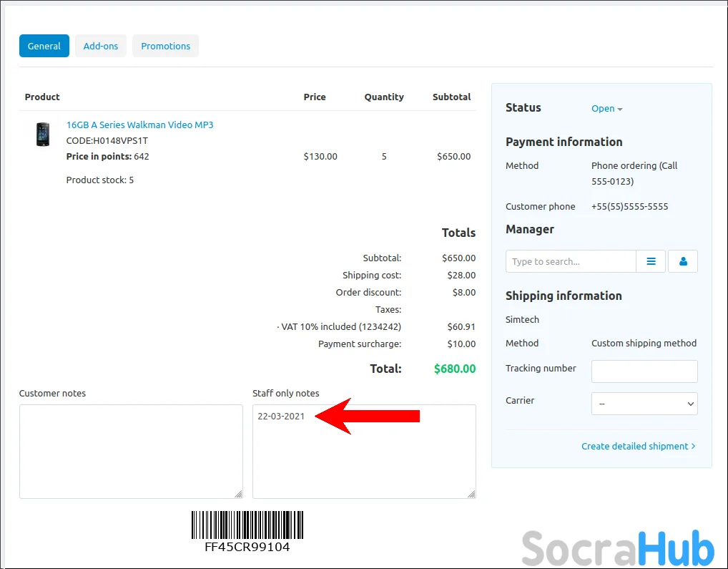
Task: Click inside the Customer notes textarea
Action: click(131, 451)
